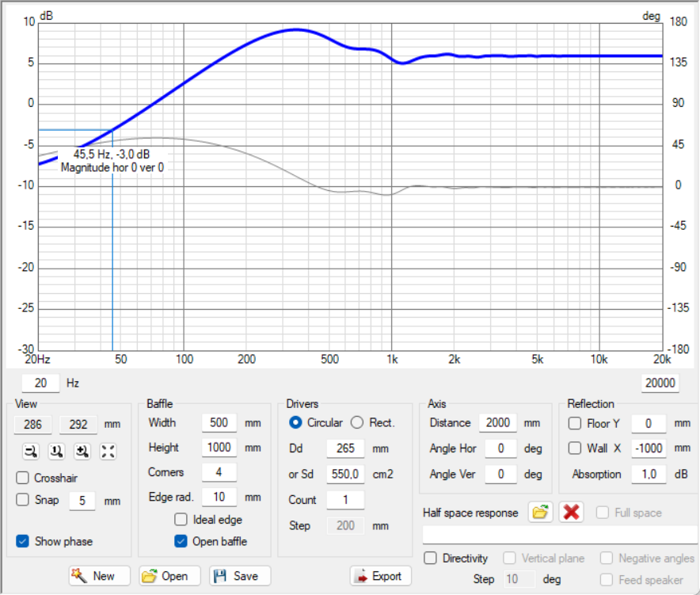The image size is (700, 595).
Task: Click the Drivers Step 200 field
Action: pyautogui.click(x=345, y=526)
